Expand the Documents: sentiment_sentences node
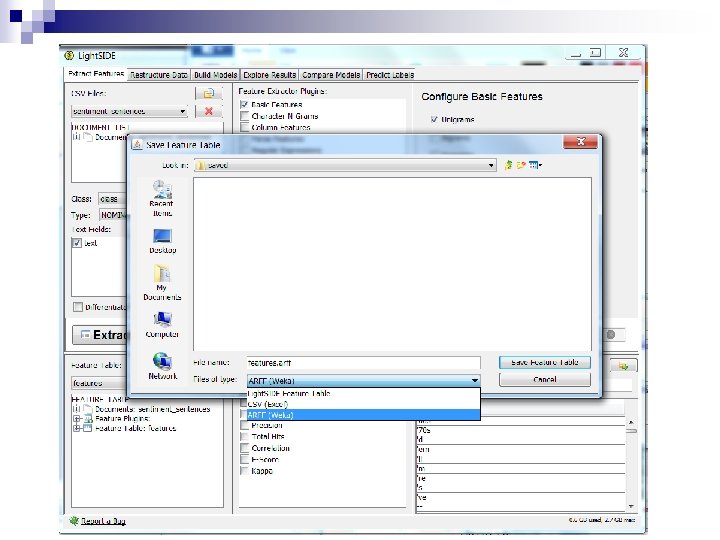The height and width of the screenshot is (540, 720). pyautogui.click(x=77, y=409)
